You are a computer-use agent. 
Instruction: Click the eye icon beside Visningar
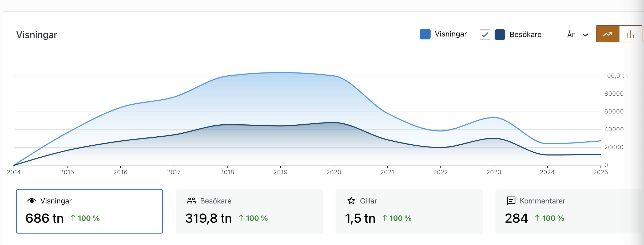click(32, 201)
